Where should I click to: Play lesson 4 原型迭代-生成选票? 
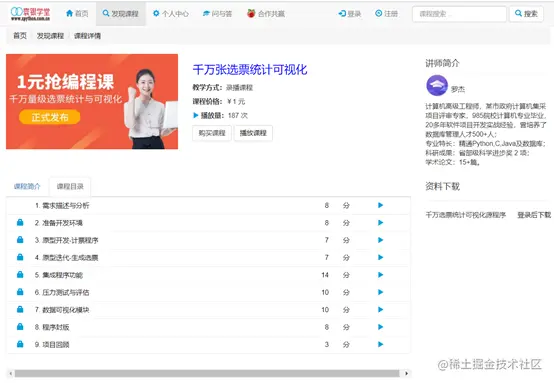381,257
